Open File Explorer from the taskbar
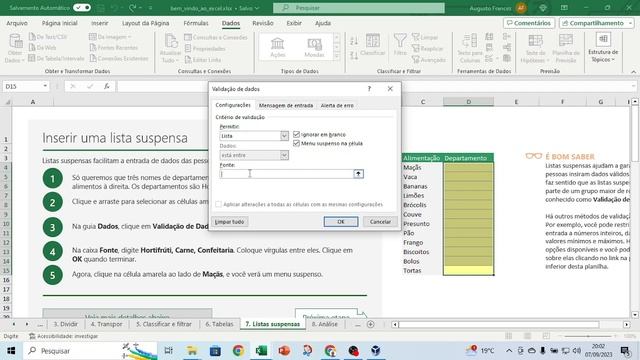The width and height of the screenshot is (640, 360). coord(192,351)
